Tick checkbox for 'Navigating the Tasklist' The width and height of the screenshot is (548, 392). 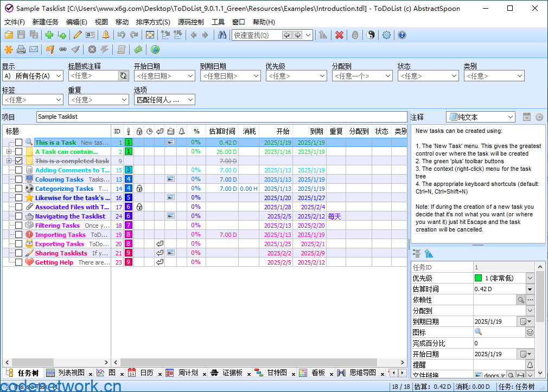click(19, 216)
